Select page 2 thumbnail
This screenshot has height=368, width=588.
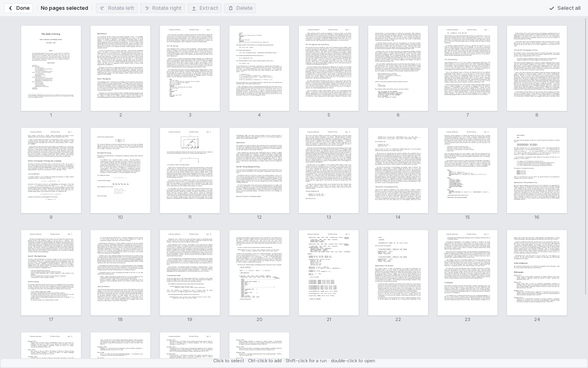[x=120, y=68]
